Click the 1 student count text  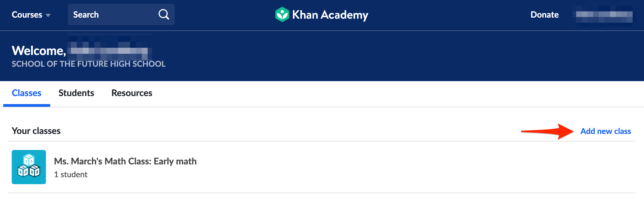[71, 174]
